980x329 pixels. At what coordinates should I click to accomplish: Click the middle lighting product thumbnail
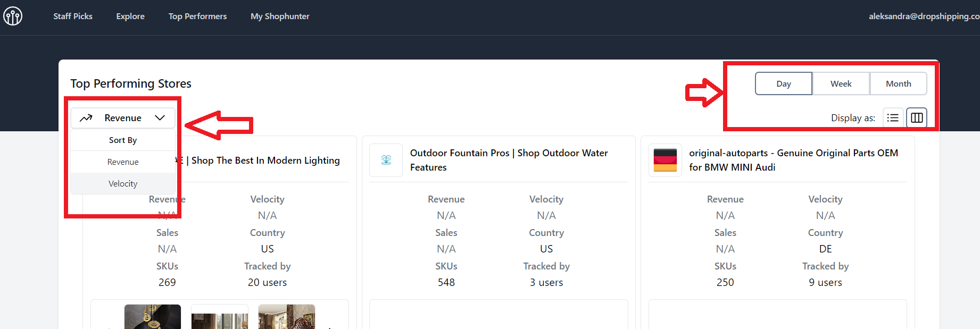pos(220,317)
